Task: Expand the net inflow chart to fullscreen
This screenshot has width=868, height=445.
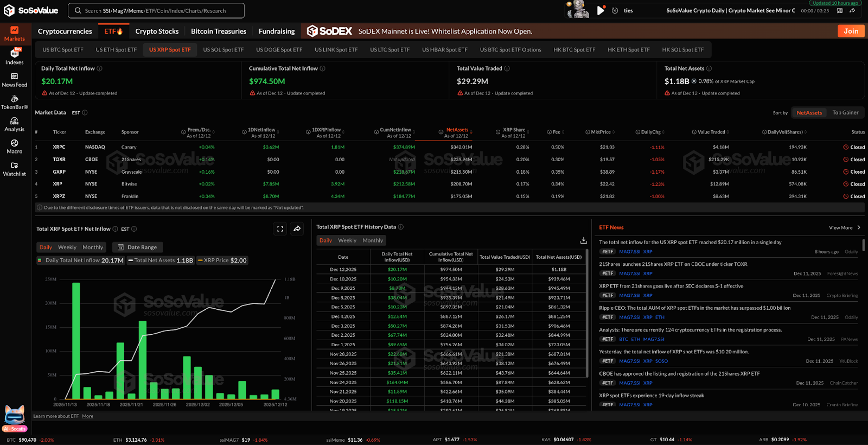Action: [x=280, y=229]
